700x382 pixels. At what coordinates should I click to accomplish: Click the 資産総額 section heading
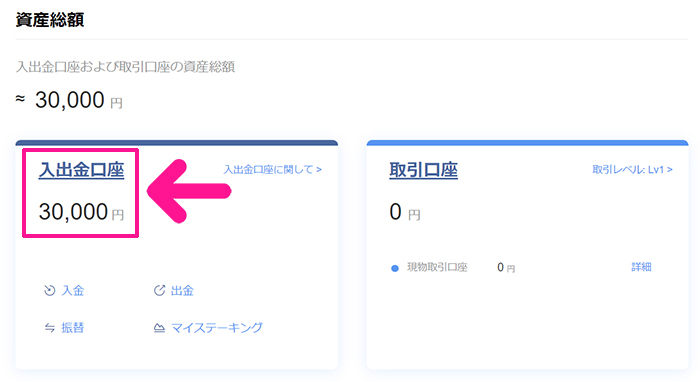(50, 20)
